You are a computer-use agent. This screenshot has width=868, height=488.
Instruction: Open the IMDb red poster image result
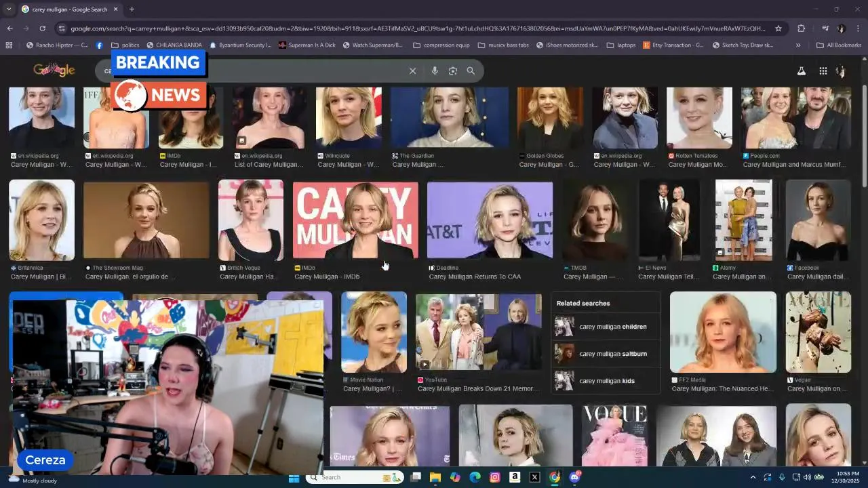(355, 220)
